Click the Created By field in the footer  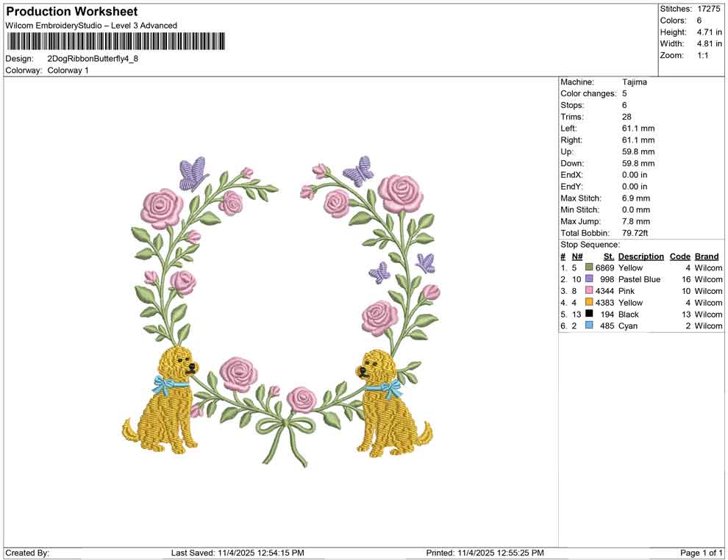tap(27, 552)
